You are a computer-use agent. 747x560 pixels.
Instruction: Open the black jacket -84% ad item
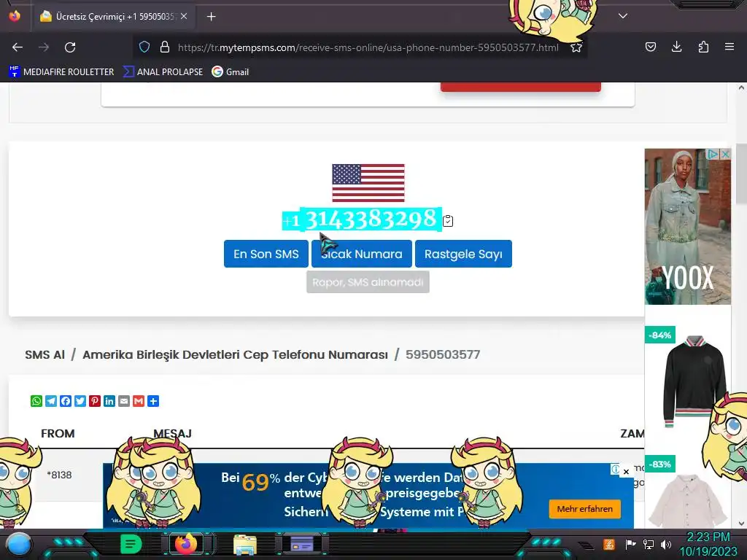tap(694, 381)
